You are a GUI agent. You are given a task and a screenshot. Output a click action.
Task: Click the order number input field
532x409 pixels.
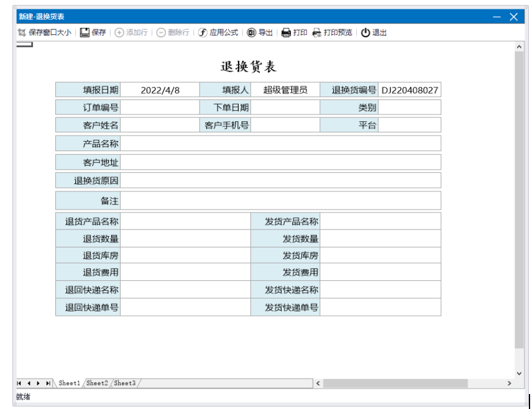click(160, 108)
